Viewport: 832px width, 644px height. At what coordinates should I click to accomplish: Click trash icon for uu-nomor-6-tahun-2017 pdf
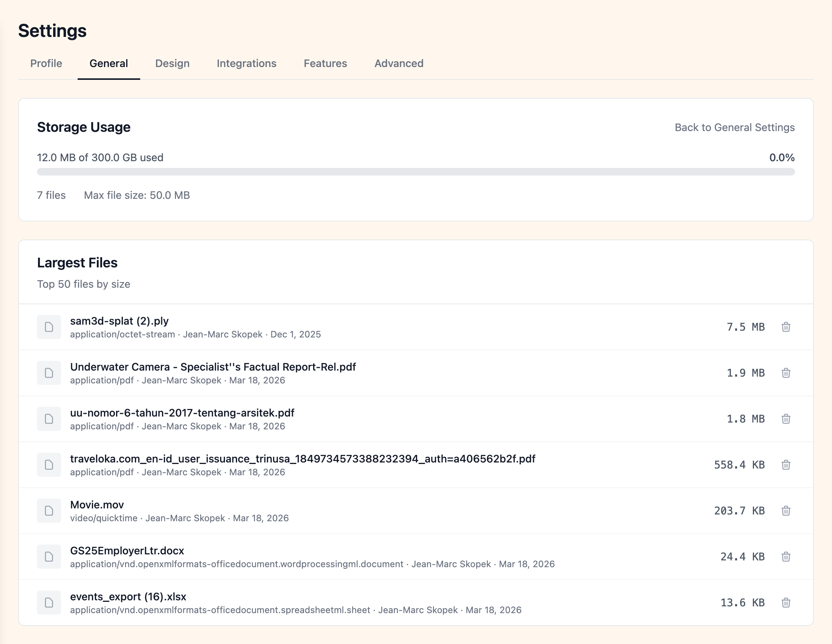pos(786,419)
